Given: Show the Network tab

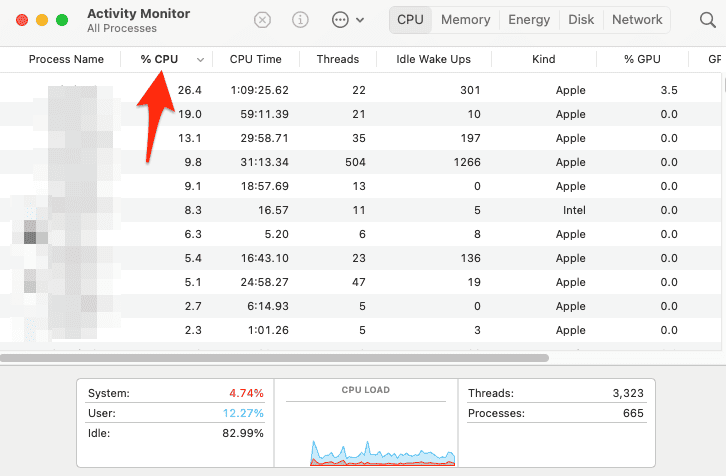Looking at the screenshot, I should coord(637,20).
